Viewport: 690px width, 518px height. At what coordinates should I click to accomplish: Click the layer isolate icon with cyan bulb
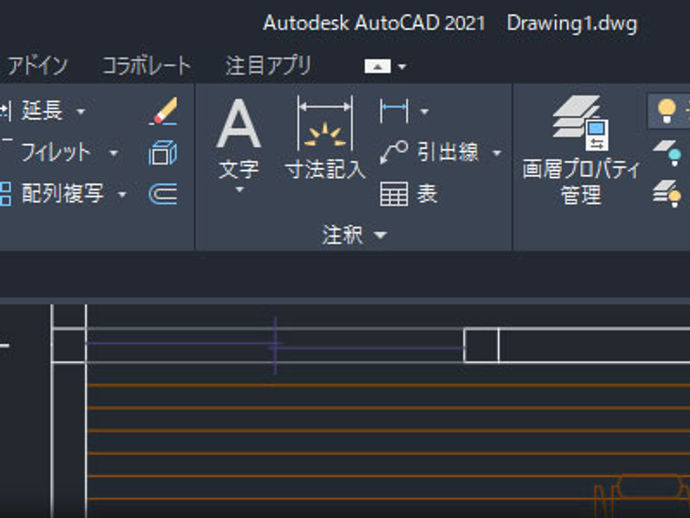tap(667, 153)
